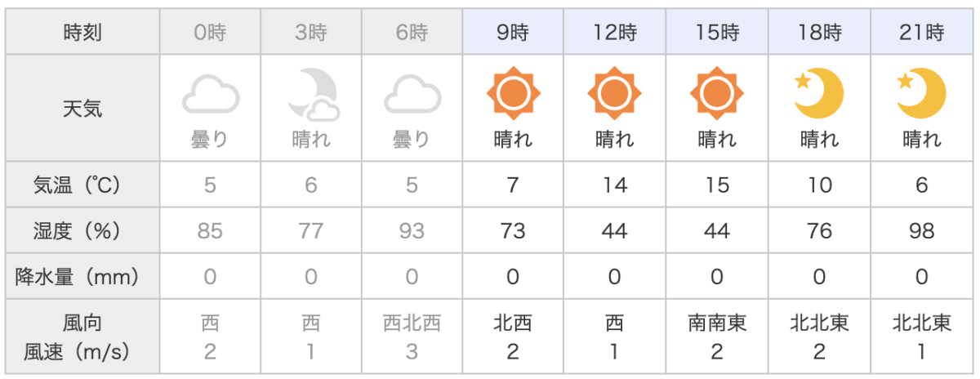
Task: Click the 時刻 row header
Action: click(x=83, y=33)
